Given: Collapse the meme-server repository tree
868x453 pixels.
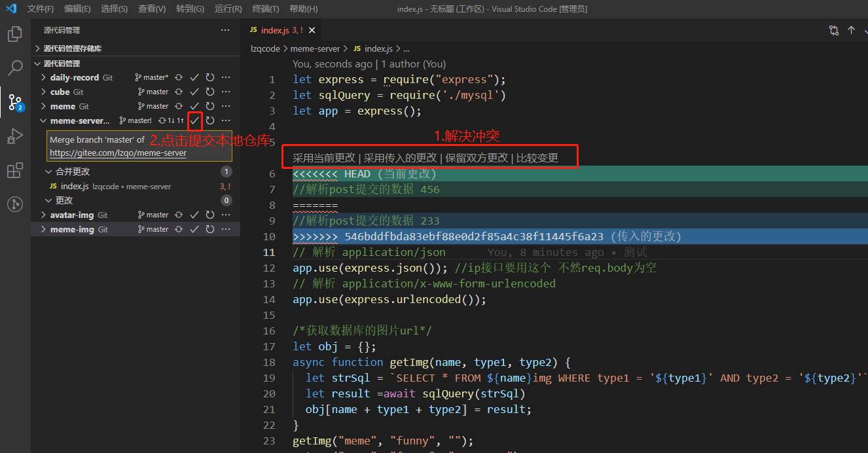Looking at the screenshot, I should pos(43,120).
